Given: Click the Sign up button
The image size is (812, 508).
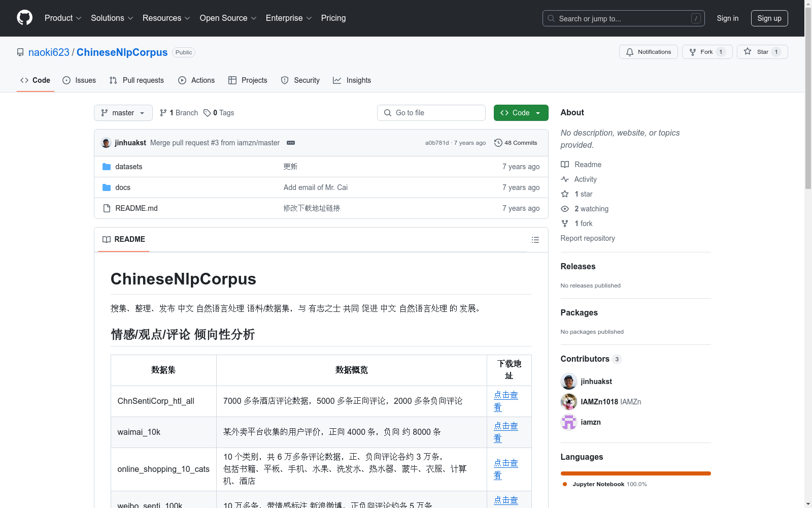Looking at the screenshot, I should pos(769,18).
